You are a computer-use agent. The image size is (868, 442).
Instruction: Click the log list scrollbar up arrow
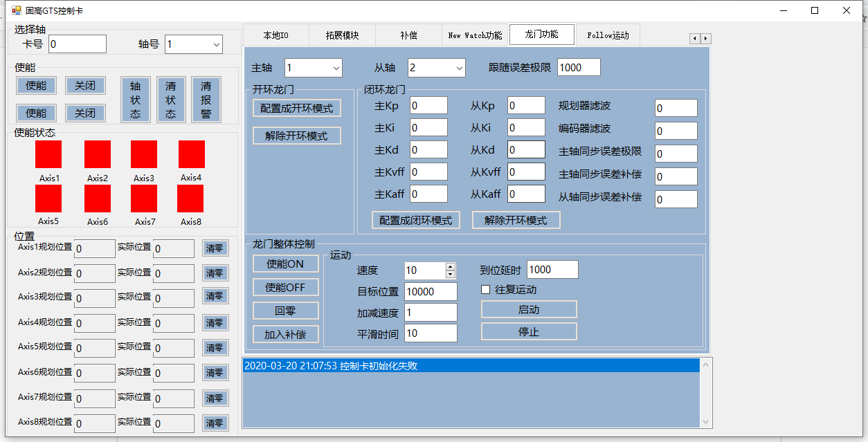tap(706, 364)
